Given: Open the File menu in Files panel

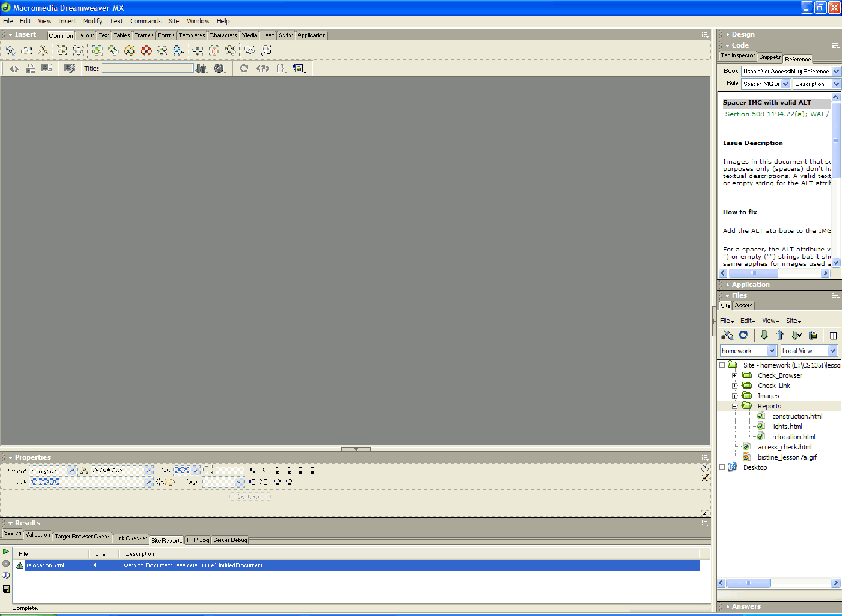Looking at the screenshot, I should pos(727,321).
